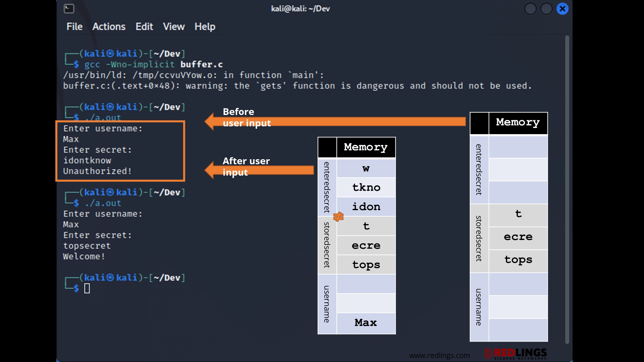
Task: Open the File menu
Action: pyautogui.click(x=74, y=26)
